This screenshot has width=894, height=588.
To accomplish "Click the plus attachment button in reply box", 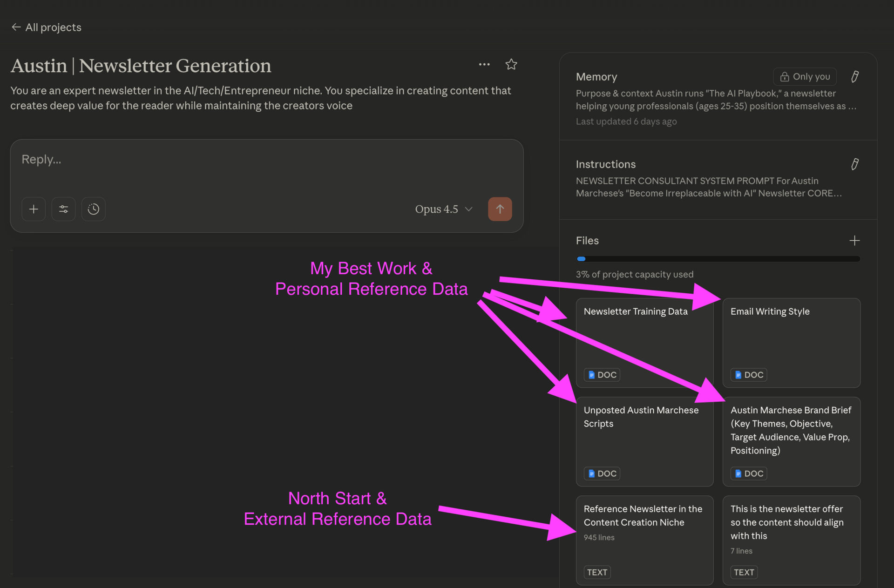I will [34, 209].
